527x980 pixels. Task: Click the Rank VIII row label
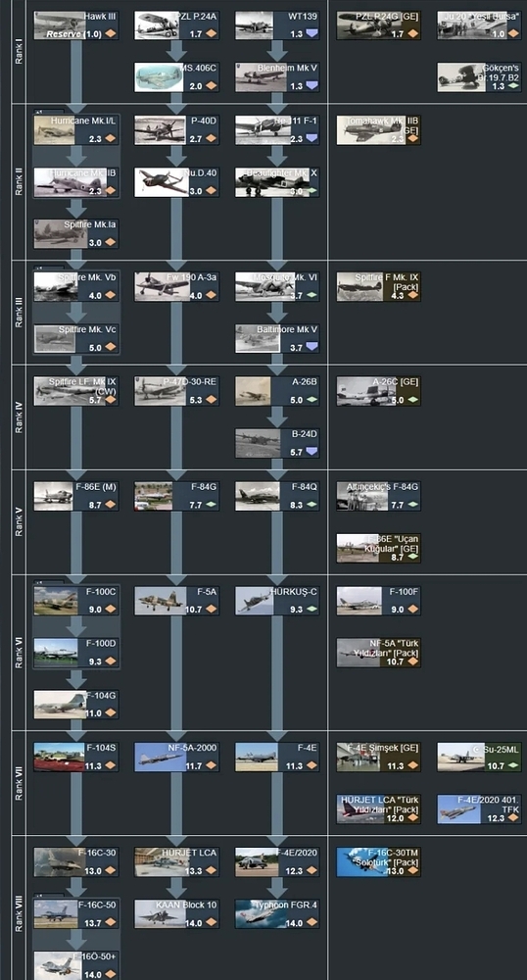(19, 915)
